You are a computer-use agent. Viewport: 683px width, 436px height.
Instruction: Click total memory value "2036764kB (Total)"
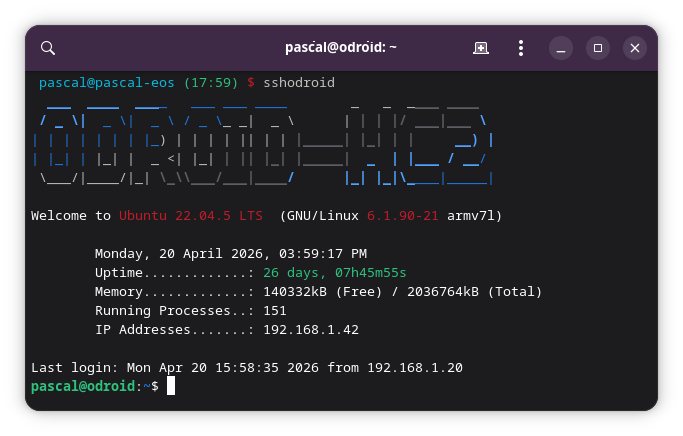tap(474, 291)
